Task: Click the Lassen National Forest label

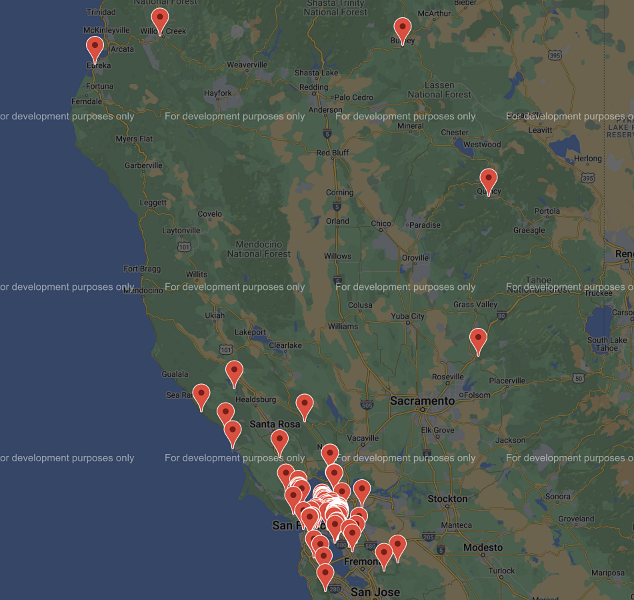Action: click(439, 90)
